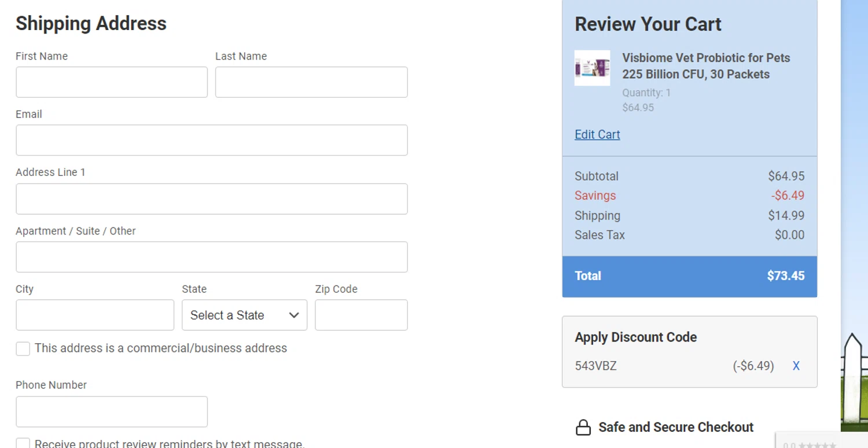Click into the Email field

coord(211,140)
